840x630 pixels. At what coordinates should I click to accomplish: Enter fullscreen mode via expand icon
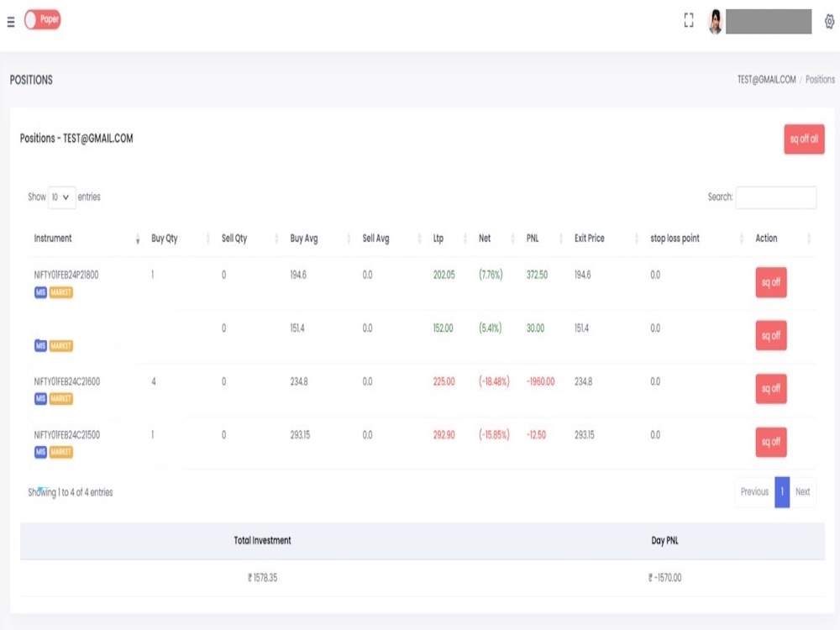[x=689, y=20]
